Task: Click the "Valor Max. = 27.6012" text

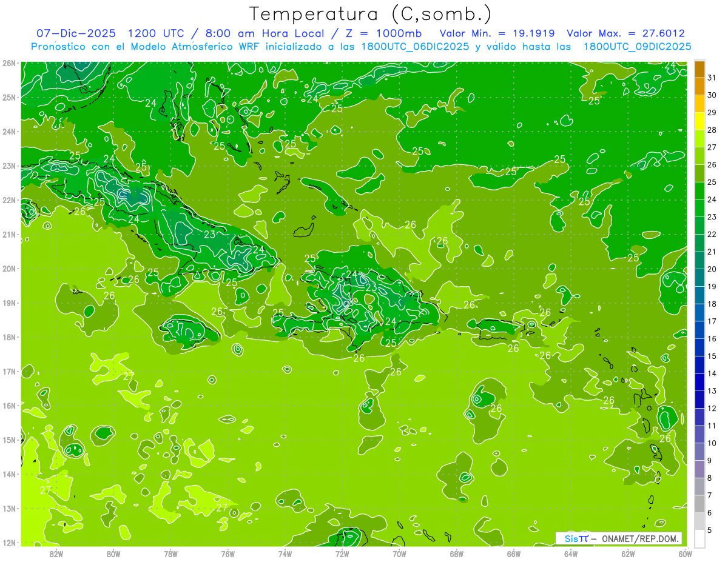Action: [625, 33]
